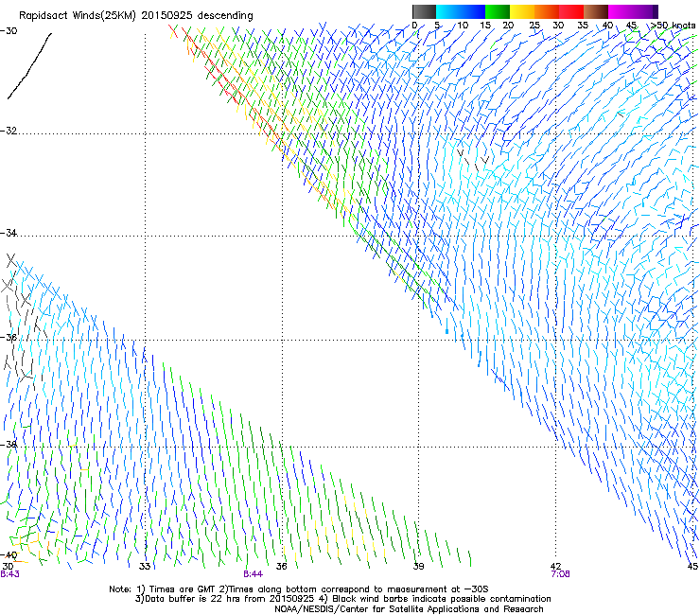Viewport: 700px width, 615px height.
Task: Click the legend scale label "25"
Action: point(534,25)
